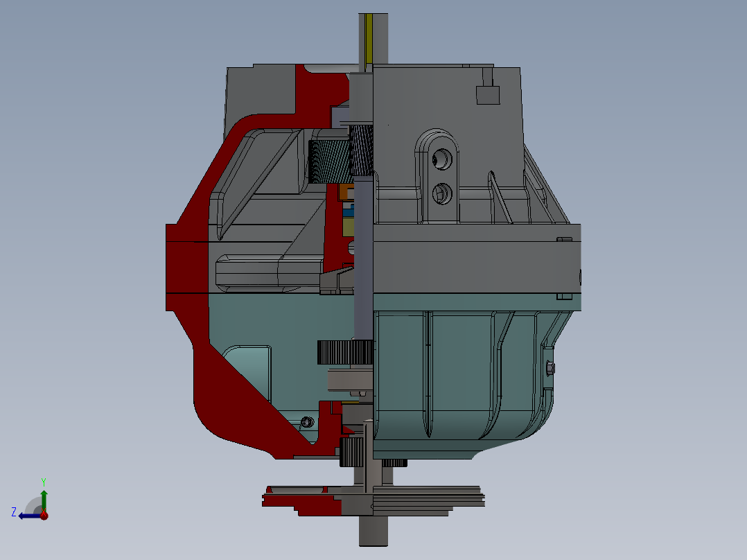
Task: Select the large helical gear in the upper section
Action: coord(329,162)
